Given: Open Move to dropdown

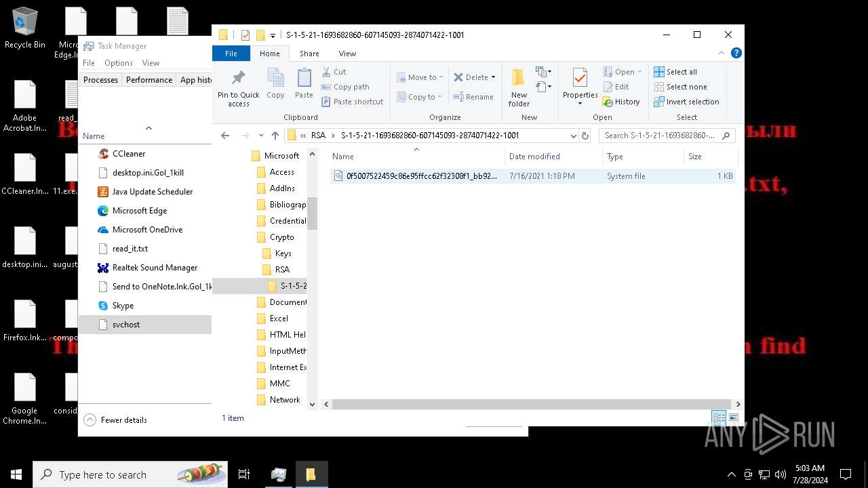Looking at the screenshot, I should 420,77.
